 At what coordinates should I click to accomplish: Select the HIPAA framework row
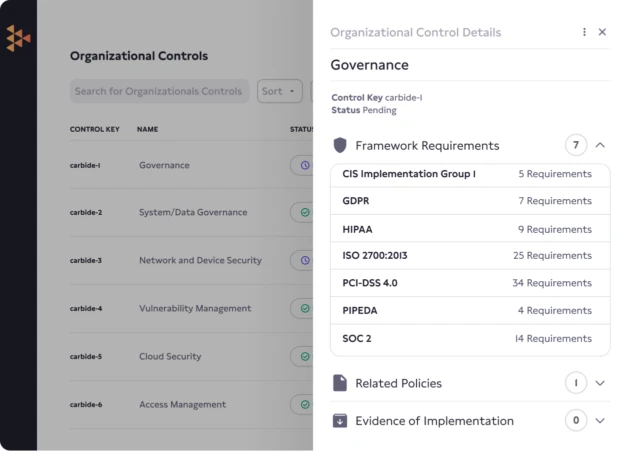pyautogui.click(x=470, y=229)
